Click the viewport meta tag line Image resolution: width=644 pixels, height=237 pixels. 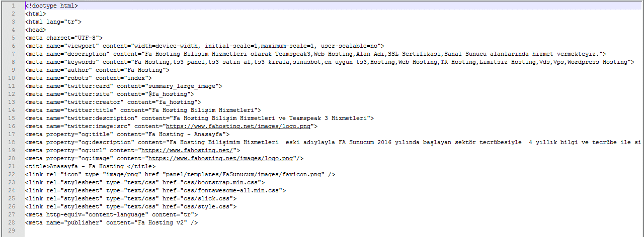(x=205, y=46)
